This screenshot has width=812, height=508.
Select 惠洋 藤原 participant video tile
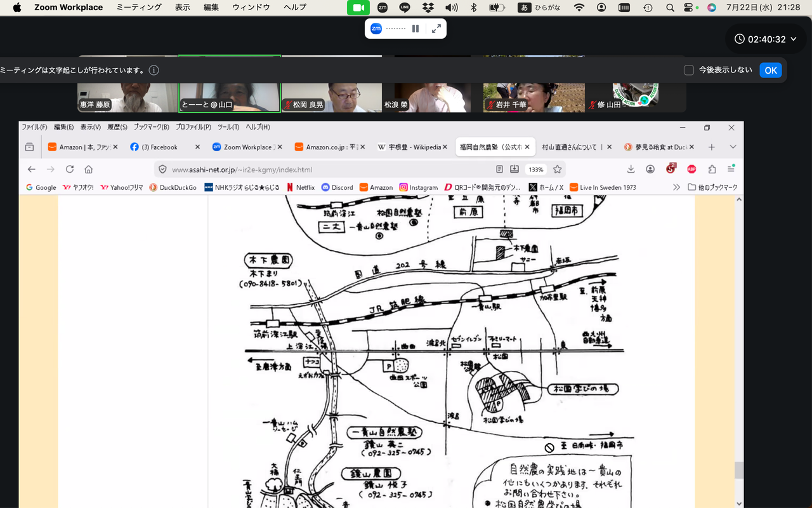(x=128, y=84)
